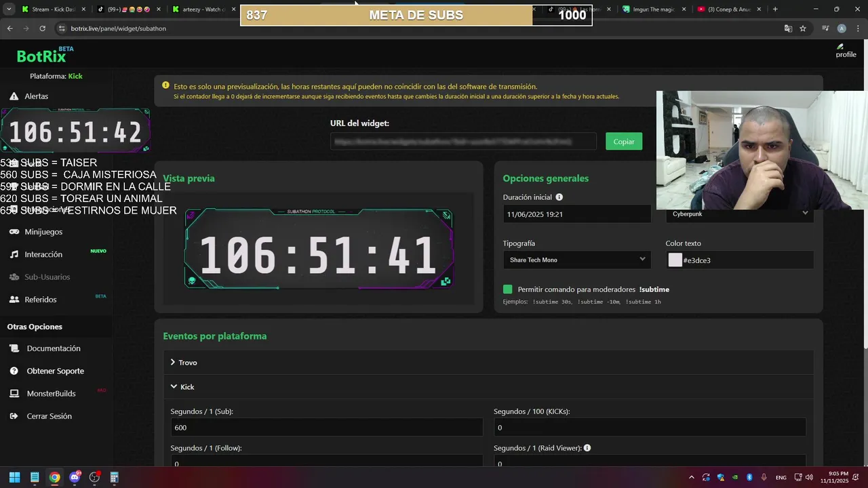This screenshot has width=868, height=488.
Task: Reload the botrix.live page
Action: pos(42,28)
